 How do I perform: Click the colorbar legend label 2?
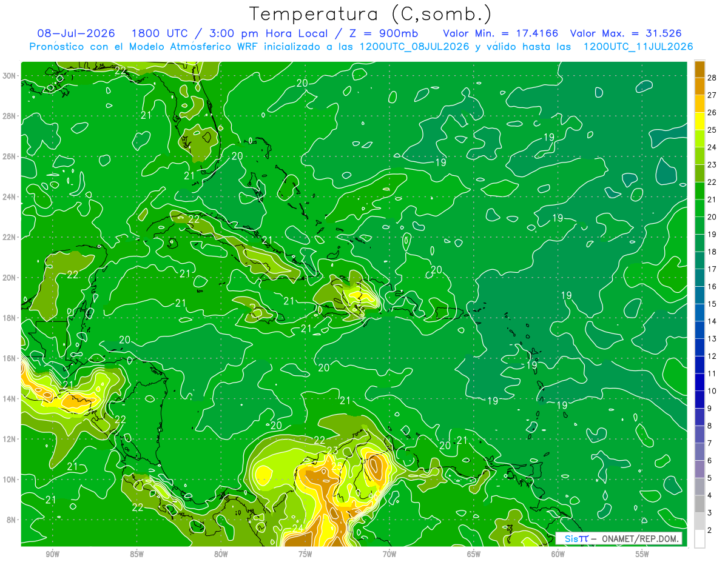[x=710, y=530]
